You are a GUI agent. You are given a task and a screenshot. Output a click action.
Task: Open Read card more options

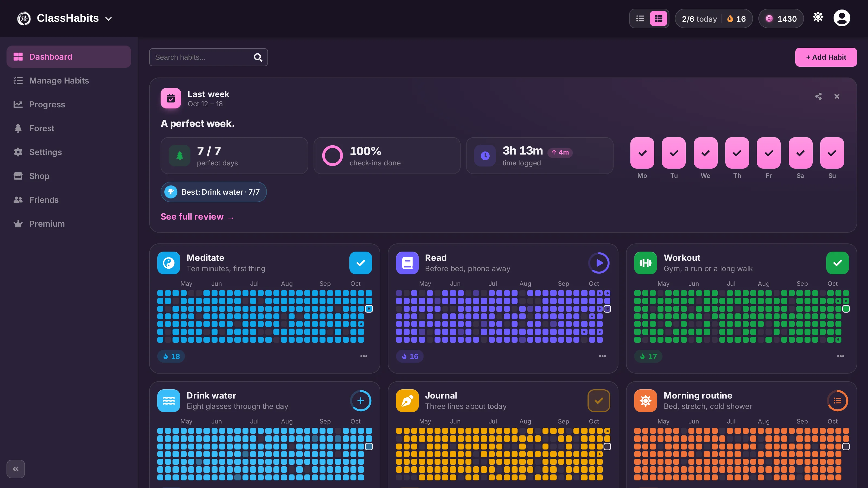tap(602, 356)
